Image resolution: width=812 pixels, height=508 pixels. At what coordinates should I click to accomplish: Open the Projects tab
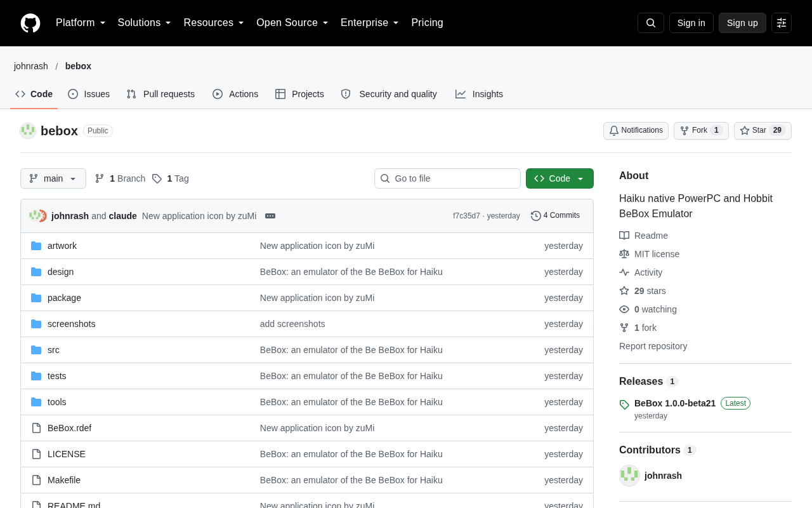click(x=299, y=94)
